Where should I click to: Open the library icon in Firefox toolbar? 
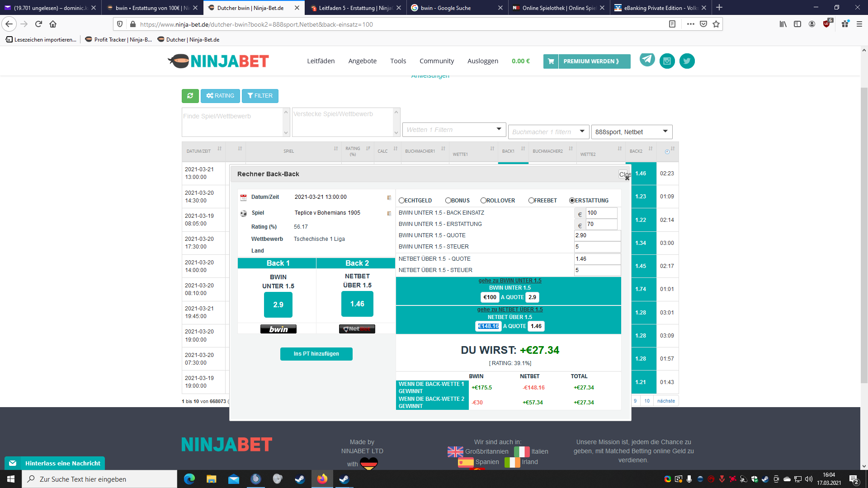pos(783,24)
